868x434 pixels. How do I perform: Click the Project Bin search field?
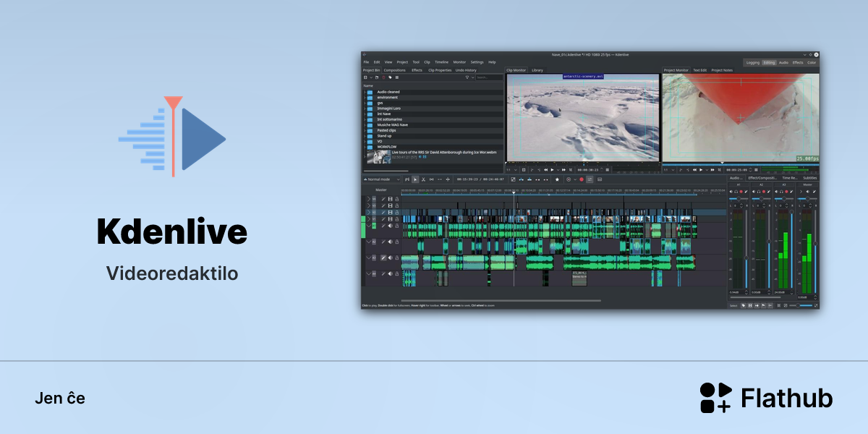point(489,77)
